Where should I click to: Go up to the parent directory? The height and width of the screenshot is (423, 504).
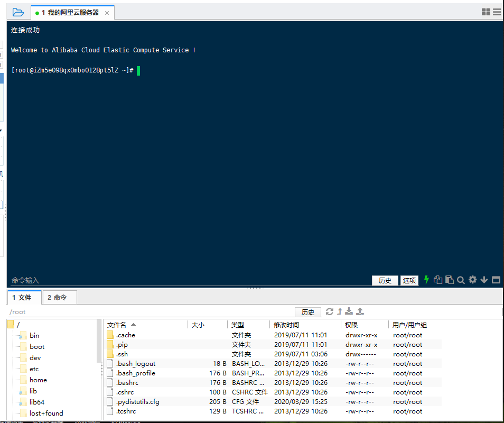point(339,311)
